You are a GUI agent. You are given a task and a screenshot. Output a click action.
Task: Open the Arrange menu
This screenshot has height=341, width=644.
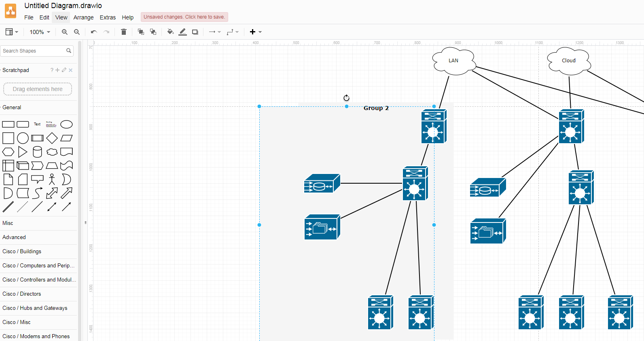point(83,17)
